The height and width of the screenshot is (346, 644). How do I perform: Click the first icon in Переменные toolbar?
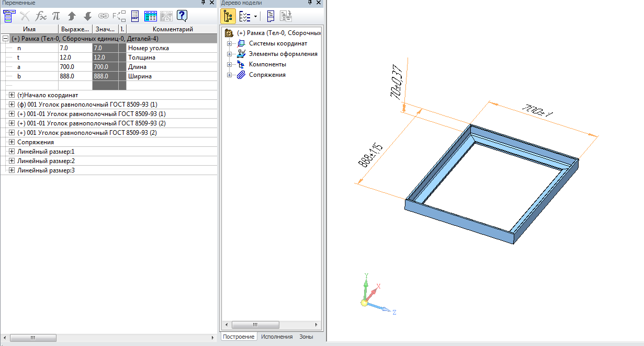[9, 16]
